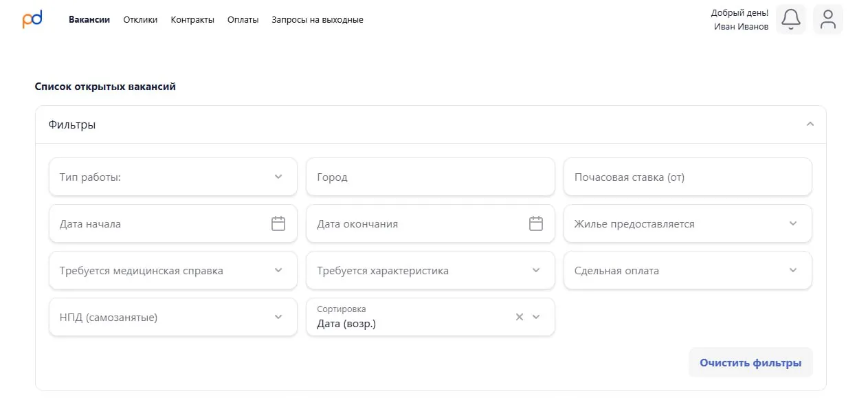The image size is (868, 398).
Task: Expand the Тип работы dropdown
Action: (x=278, y=177)
